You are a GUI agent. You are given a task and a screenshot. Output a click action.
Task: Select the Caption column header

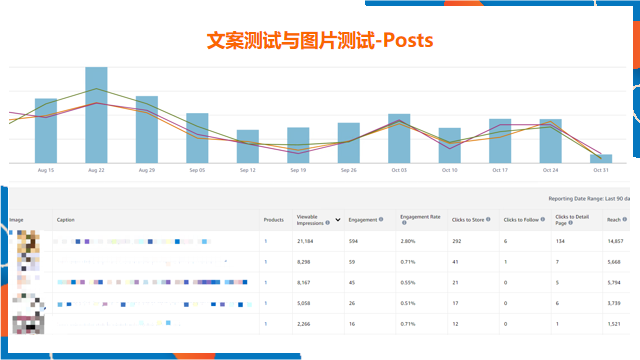[66, 220]
